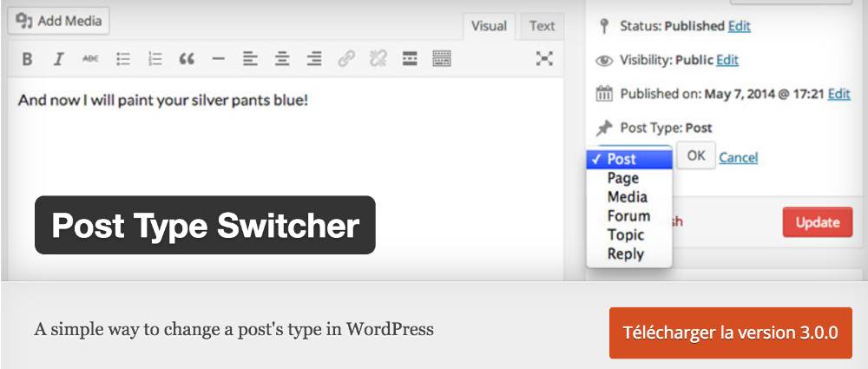Insert a numbered list
Screen dimensions: 868x369
(155, 59)
